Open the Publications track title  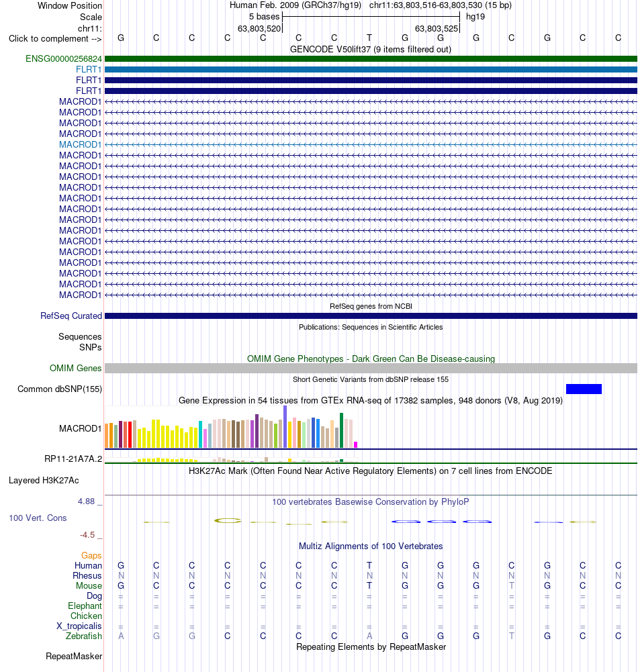[371, 327]
